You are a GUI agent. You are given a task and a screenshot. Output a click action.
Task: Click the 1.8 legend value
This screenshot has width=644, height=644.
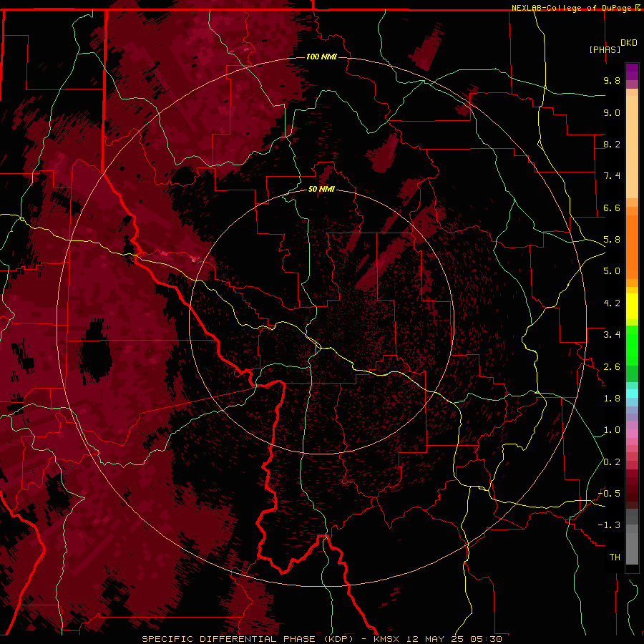point(612,399)
